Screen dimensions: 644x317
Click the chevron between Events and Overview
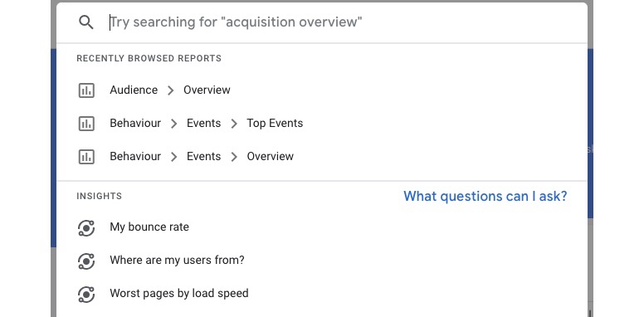click(234, 157)
